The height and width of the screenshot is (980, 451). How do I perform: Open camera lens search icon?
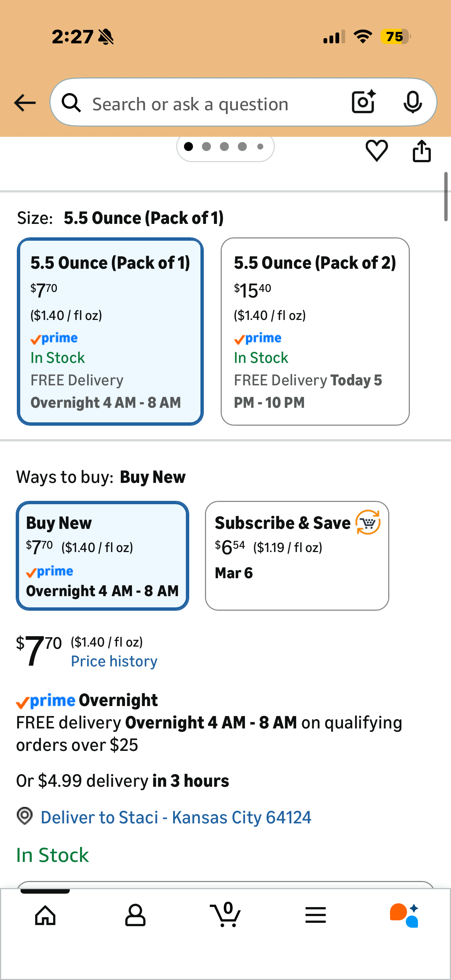tap(363, 102)
